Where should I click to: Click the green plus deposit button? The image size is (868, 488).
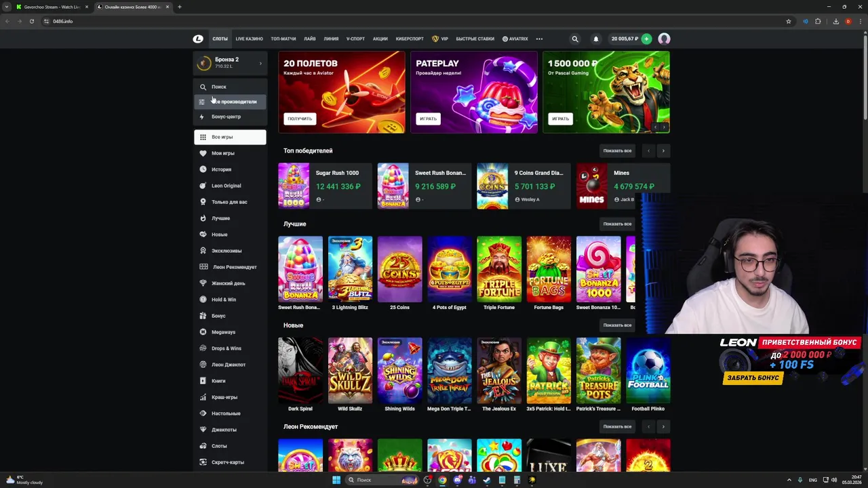click(646, 39)
